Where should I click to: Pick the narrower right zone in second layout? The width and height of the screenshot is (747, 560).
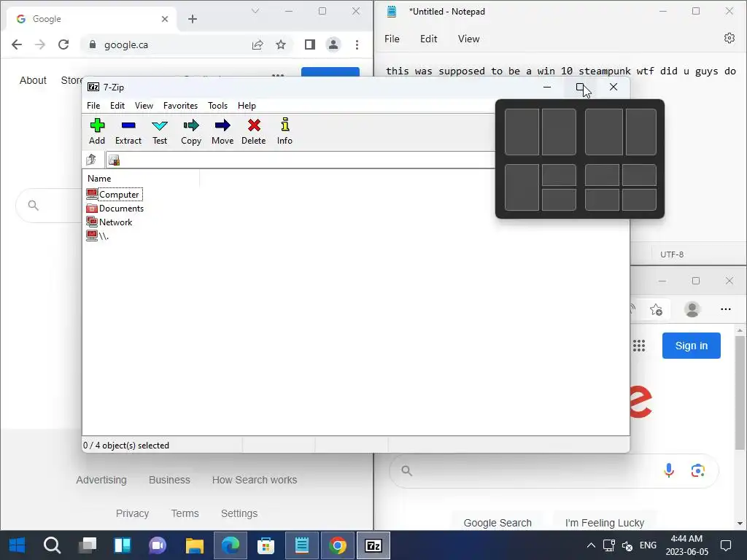pos(641,132)
